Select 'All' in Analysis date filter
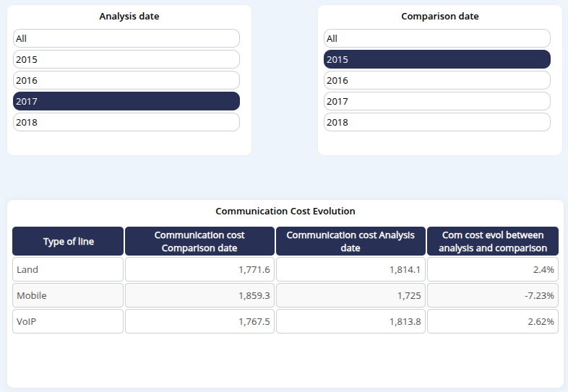The image size is (568, 392). (126, 38)
